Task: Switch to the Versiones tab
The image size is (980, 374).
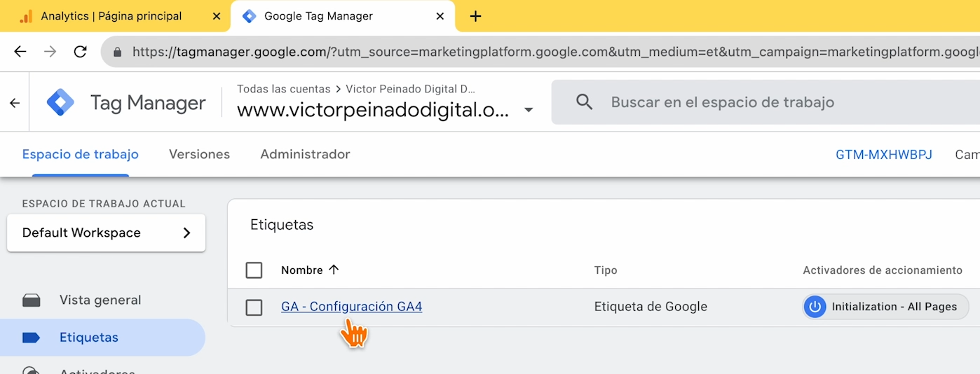Action: (x=199, y=154)
